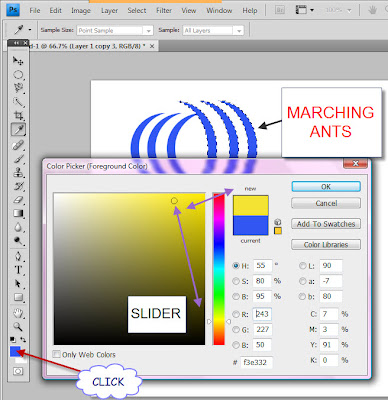The width and height of the screenshot is (388, 400).
Task: Select the Rectangle shape tool
Action: (18, 297)
